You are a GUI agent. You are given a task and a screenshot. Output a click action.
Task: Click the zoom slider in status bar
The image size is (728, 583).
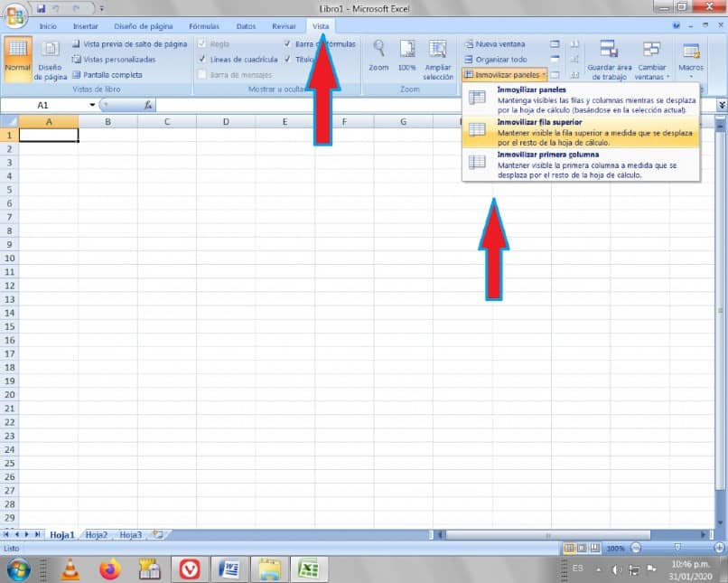click(x=677, y=548)
